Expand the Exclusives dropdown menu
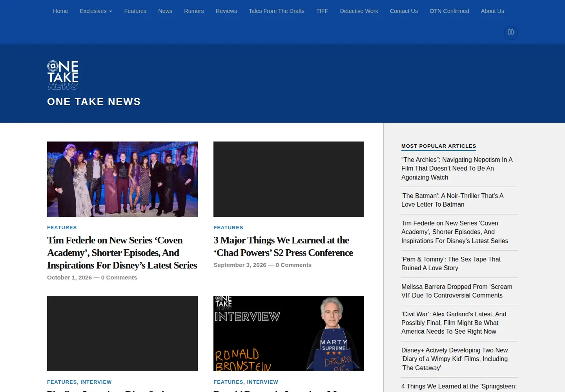The height and width of the screenshot is (392, 565). pyautogui.click(x=96, y=11)
